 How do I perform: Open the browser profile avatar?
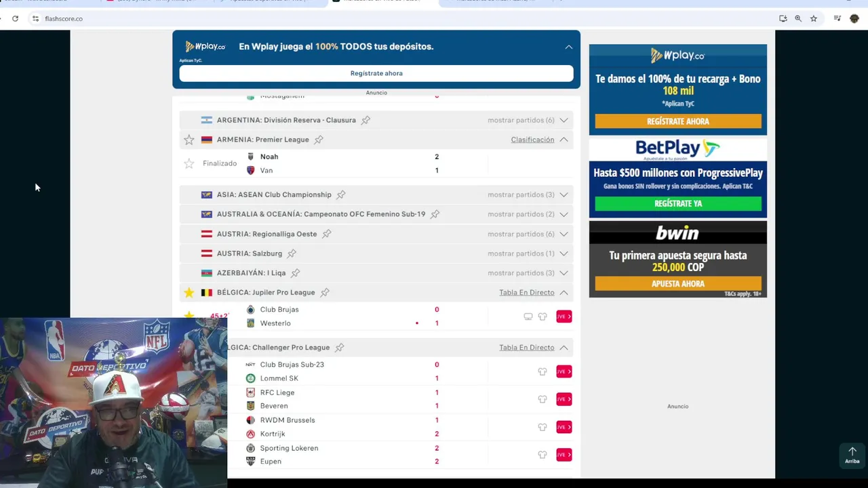coord(854,18)
